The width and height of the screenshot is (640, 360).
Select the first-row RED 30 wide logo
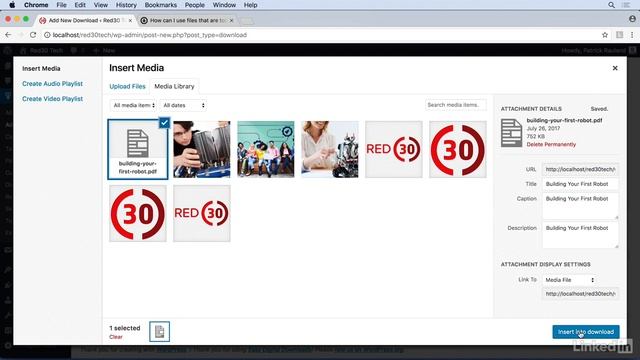pyautogui.click(x=394, y=149)
